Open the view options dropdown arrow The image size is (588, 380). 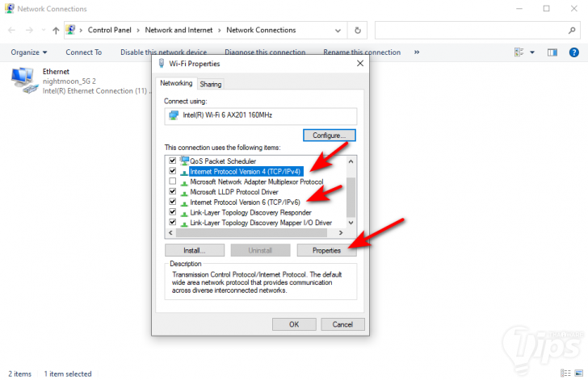point(532,52)
